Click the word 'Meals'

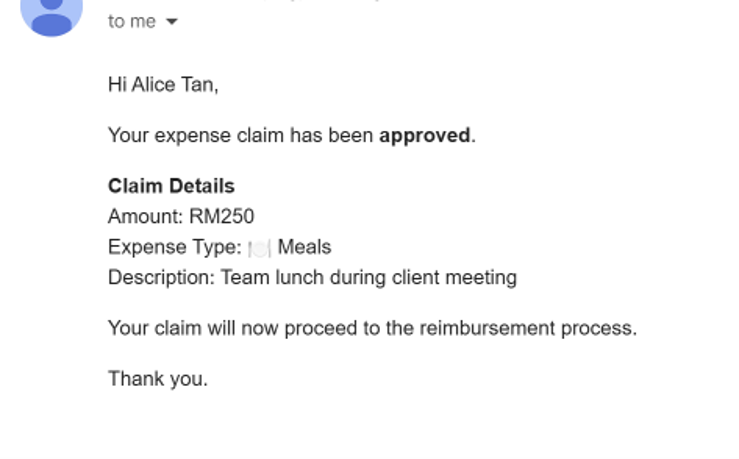click(304, 247)
